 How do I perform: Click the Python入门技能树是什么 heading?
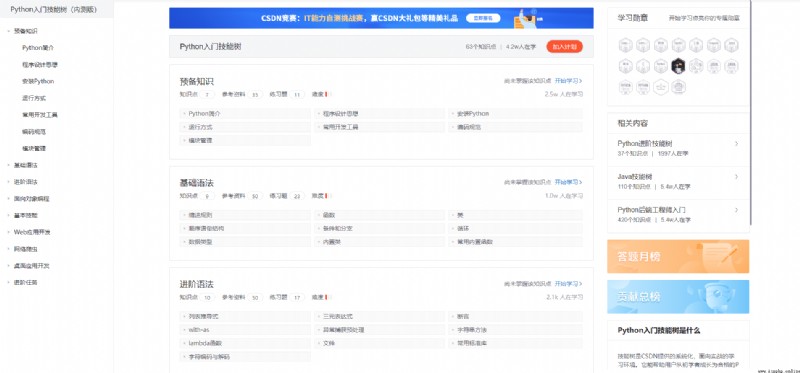pyautogui.click(x=659, y=330)
